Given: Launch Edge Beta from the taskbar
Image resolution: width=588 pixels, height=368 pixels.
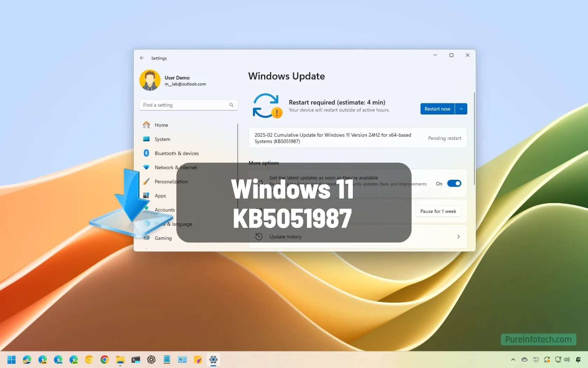Looking at the screenshot, I should (x=58, y=360).
